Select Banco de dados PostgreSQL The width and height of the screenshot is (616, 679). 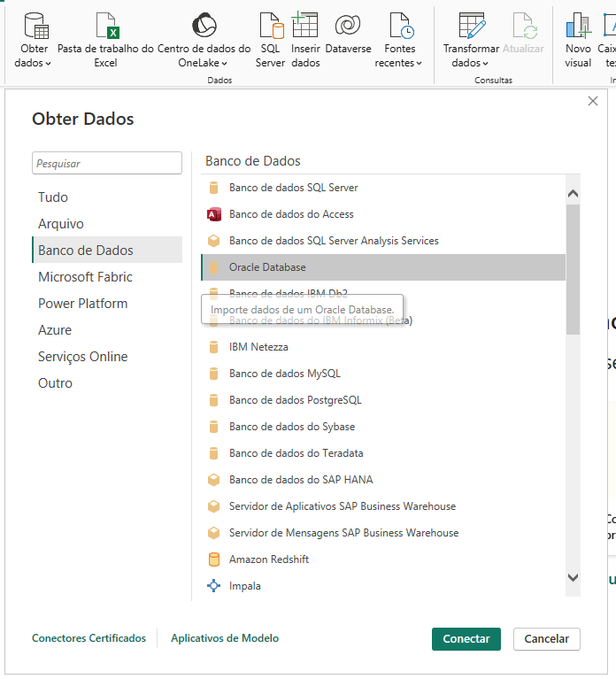(383, 400)
